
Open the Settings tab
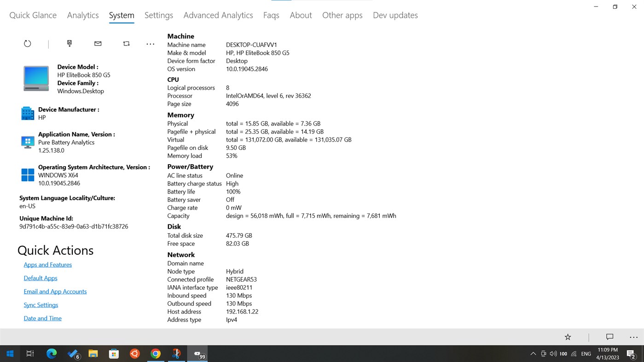158,15
